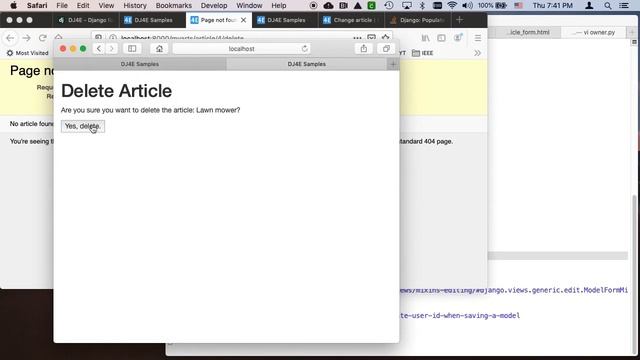Open IEEE bookmarks folder
The image size is (640, 360).
click(x=422, y=53)
